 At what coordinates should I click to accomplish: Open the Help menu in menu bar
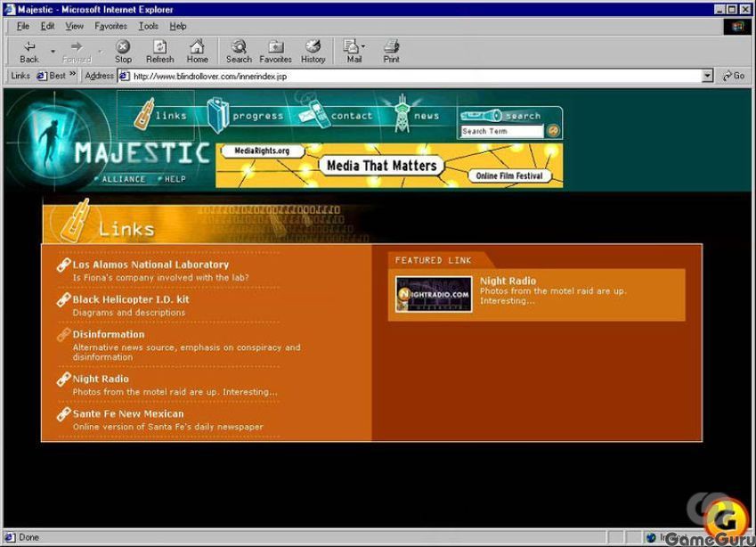(178, 26)
